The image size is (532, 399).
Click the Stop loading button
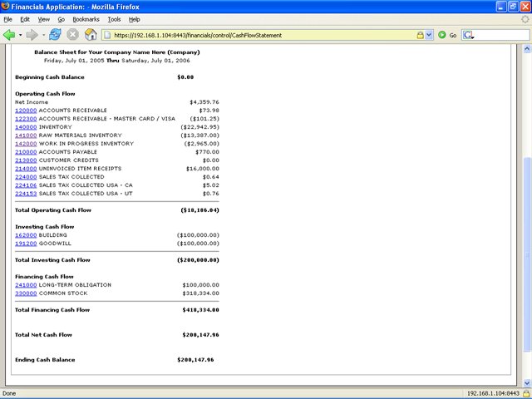(72, 35)
